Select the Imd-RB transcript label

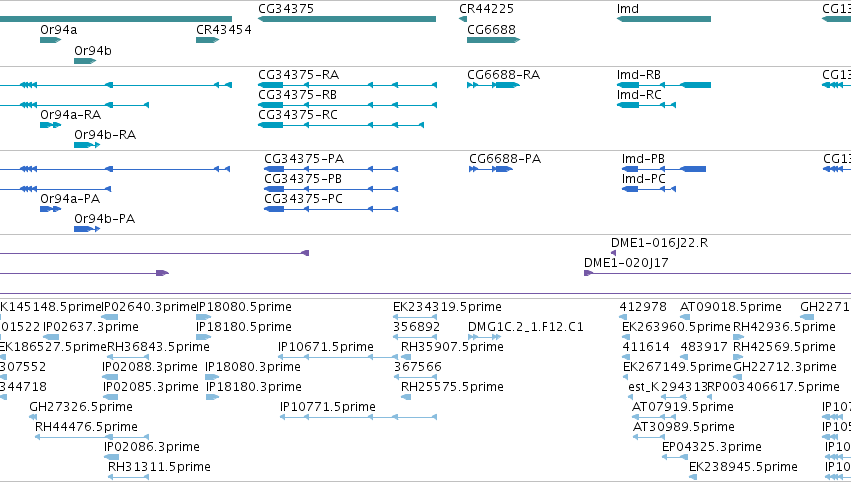(639, 75)
